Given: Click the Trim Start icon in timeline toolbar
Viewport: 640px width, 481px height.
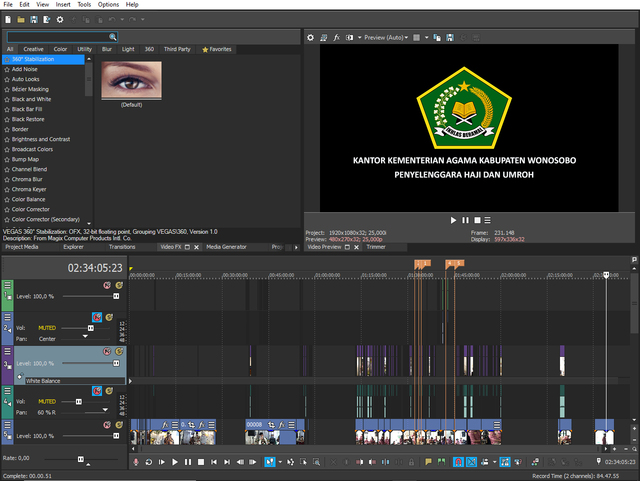Looking at the screenshot, I should [x=360, y=462].
